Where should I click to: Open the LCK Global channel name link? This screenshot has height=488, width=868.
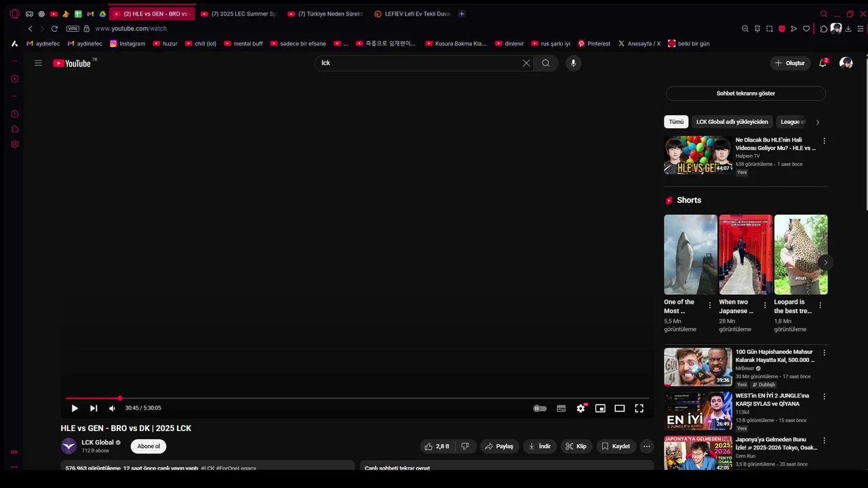(x=98, y=443)
